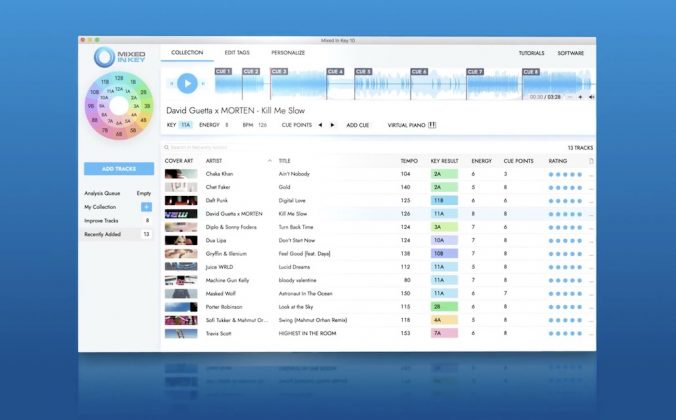Open the Personalize tab

(x=288, y=52)
